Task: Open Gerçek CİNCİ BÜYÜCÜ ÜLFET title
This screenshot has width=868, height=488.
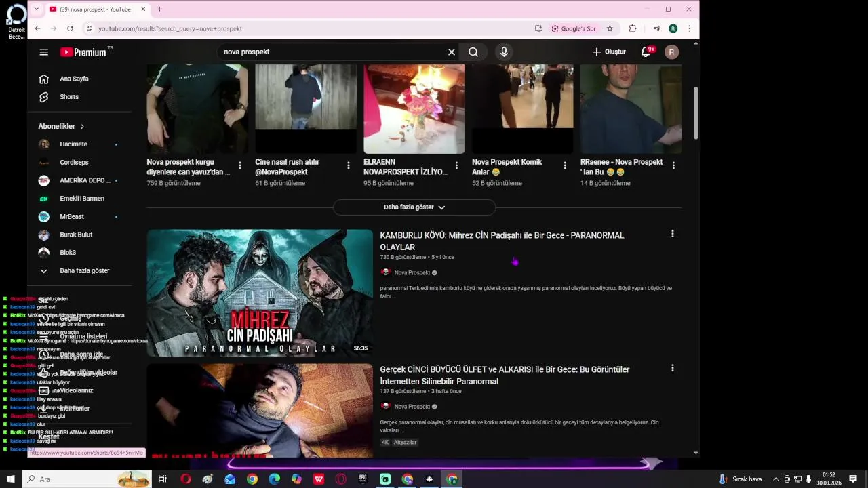Action: point(505,375)
